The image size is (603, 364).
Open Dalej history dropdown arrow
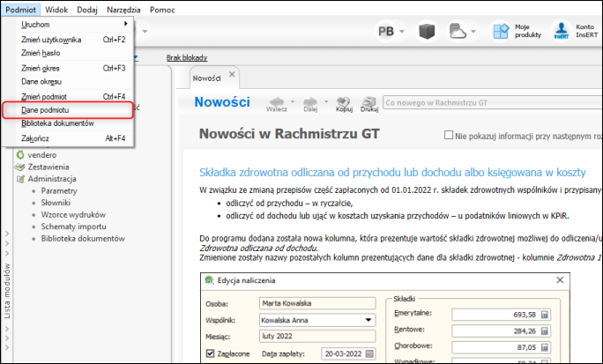coord(326,102)
